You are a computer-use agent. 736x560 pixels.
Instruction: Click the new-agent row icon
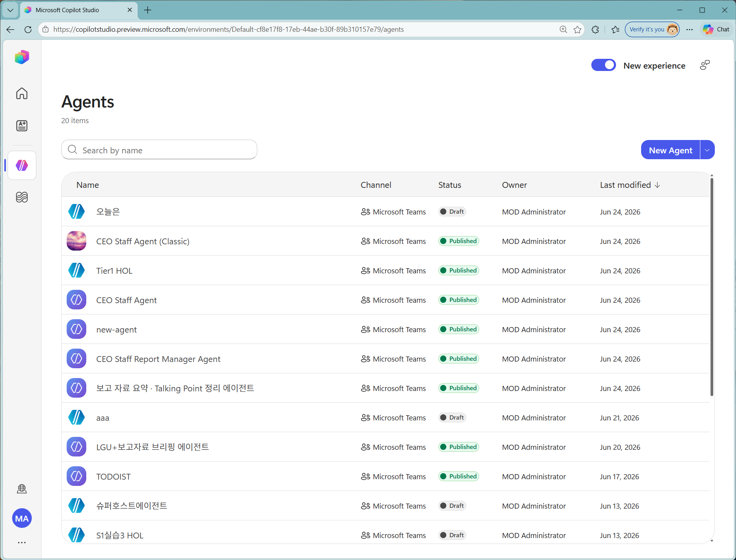click(76, 329)
